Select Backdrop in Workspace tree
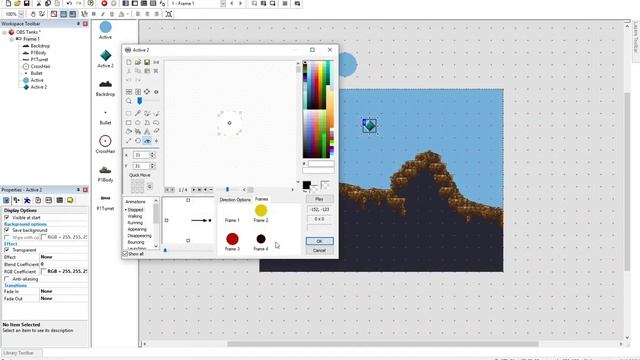Image resolution: width=640 pixels, height=360 pixels. click(40, 46)
